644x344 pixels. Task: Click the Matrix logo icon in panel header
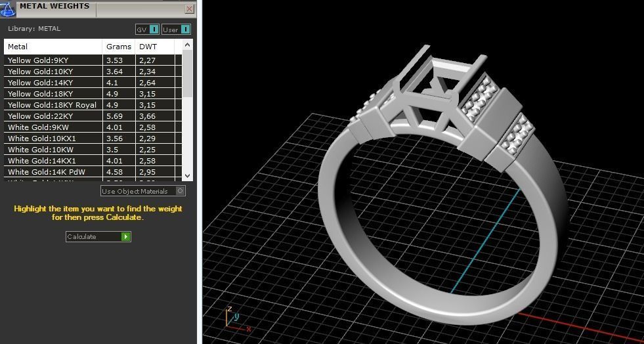coord(8,9)
